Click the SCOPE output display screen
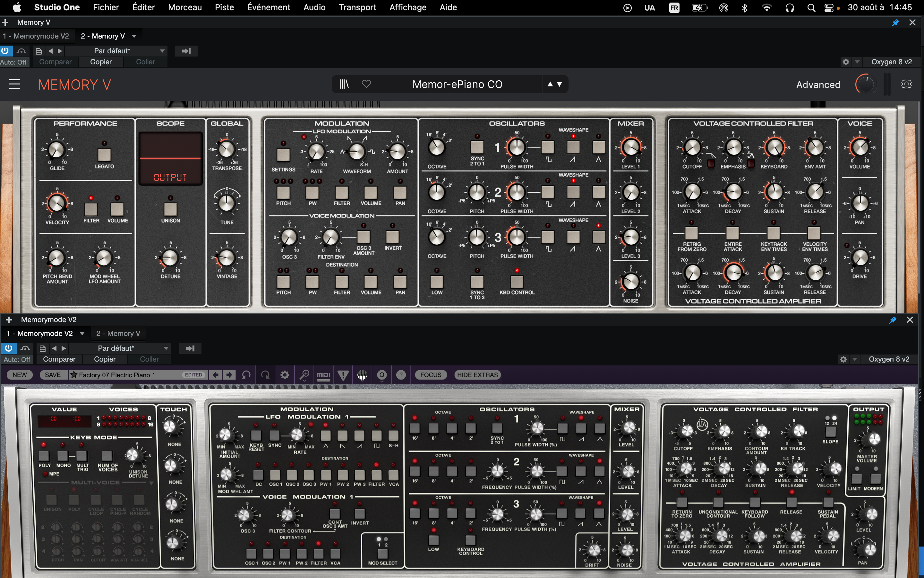924x578 pixels. (x=170, y=158)
